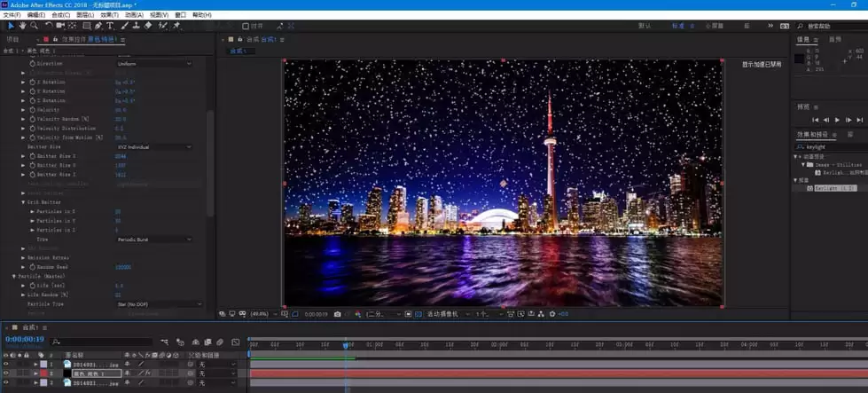Open the Particle Type Star dropdown
868x393 pixels.
point(160,304)
